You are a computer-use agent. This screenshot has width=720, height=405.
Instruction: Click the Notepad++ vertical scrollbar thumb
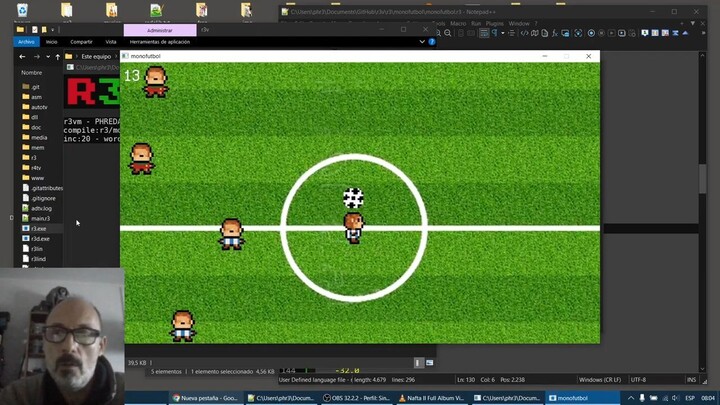coord(702,178)
